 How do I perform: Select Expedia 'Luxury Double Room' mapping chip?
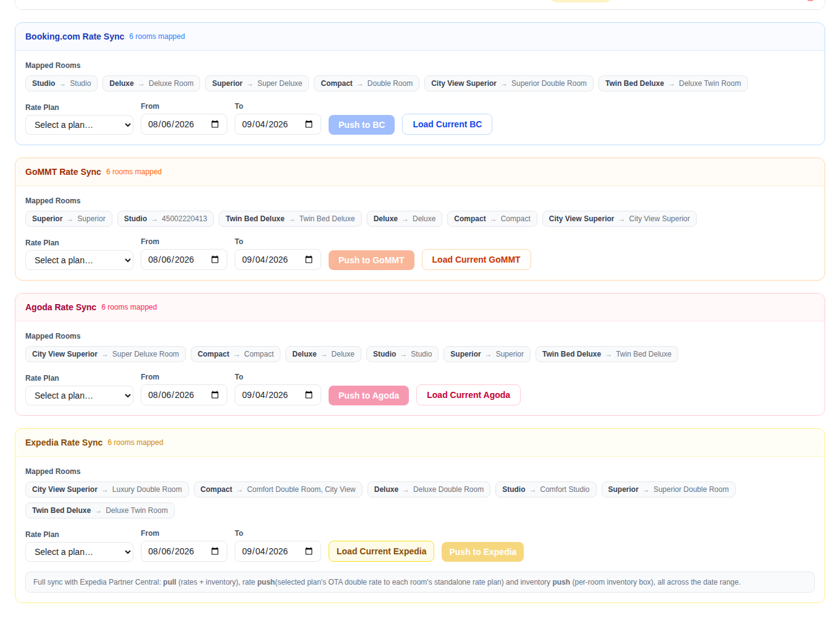pyautogui.click(x=107, y=489)
